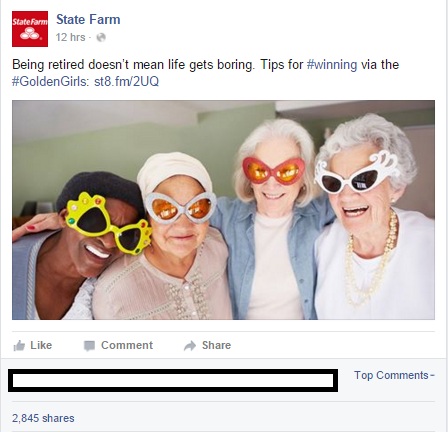Viewport: 448px width, 432px height.
Task: Click the blacked-out redacted box
Action: (x=173, y=380)
